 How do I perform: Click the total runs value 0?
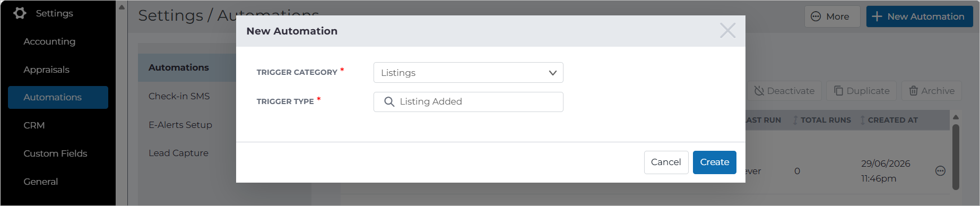pyautogui.click(x=797, y=171)
